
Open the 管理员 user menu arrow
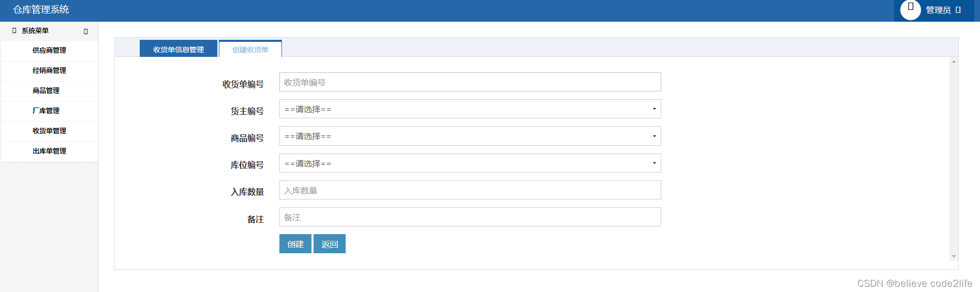[958, 10]
